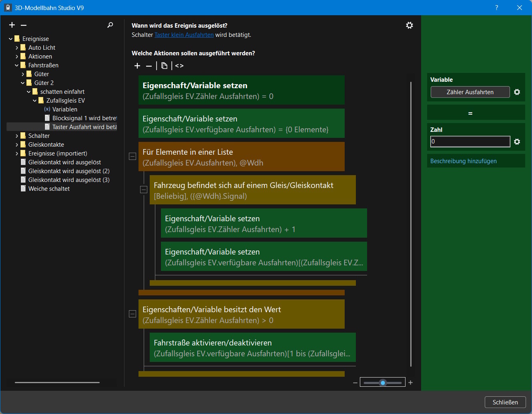Open gear settings next to Zahl field
This screenshot has height=414, width=532.
517,142
